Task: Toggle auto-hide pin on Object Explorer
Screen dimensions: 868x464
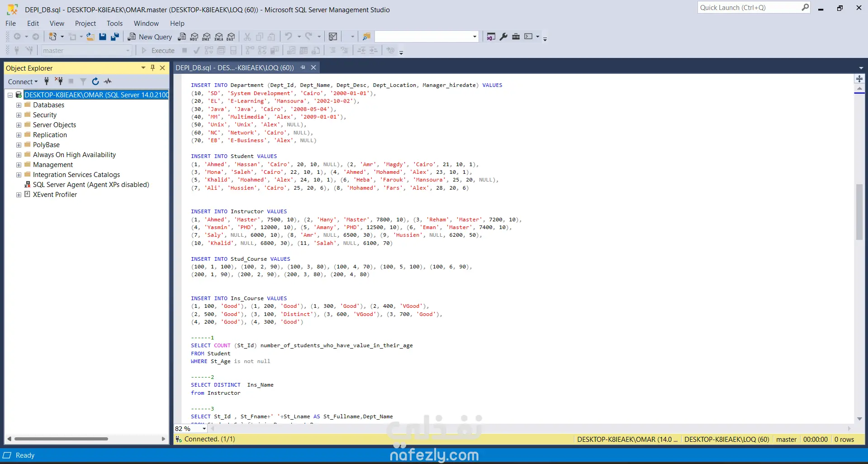Action: coord(152,68)
